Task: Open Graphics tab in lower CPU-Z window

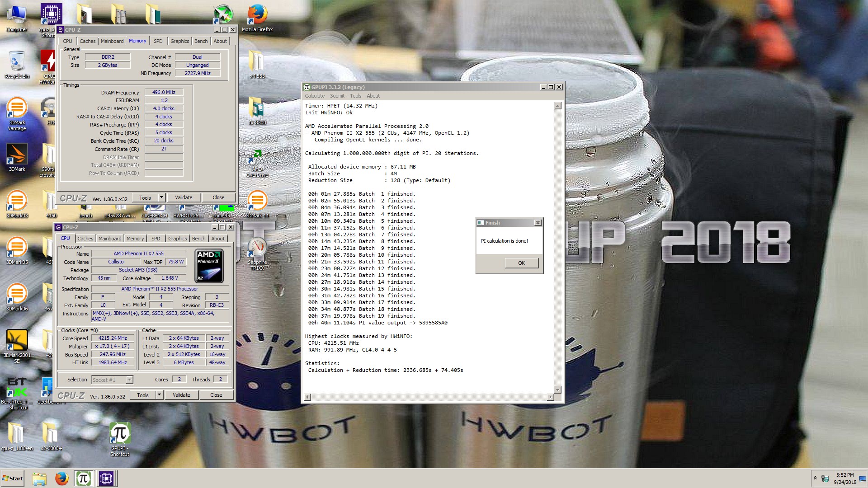Action: tap(178, 239)
